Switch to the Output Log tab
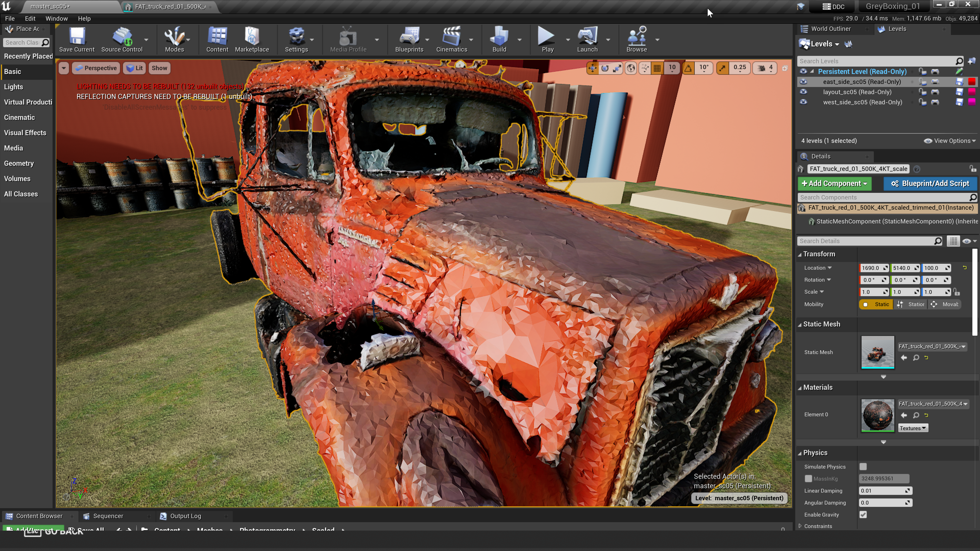The width and height of the screenshot is (980, 551). 185,516
